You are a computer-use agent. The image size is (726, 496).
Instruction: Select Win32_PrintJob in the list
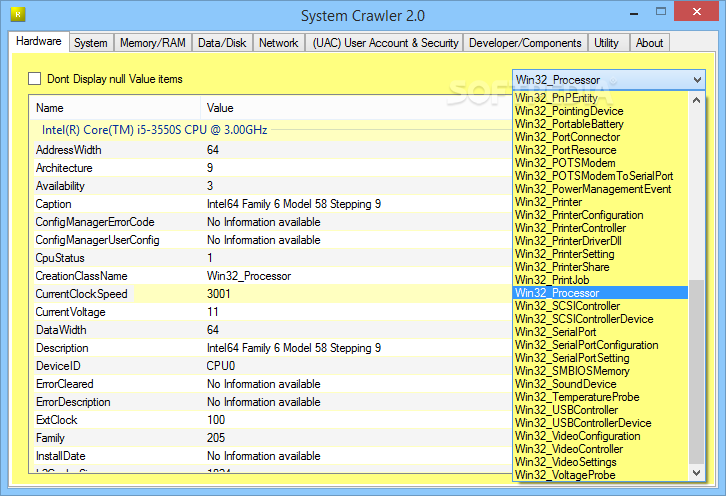[601, 279]
